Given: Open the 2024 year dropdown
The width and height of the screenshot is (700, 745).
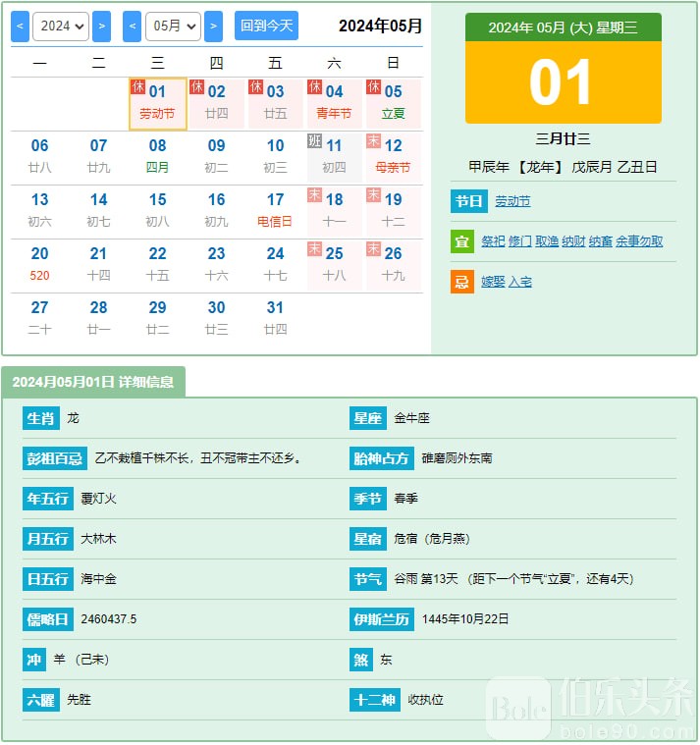Looking at the screenshot, I should pos(60,27).
